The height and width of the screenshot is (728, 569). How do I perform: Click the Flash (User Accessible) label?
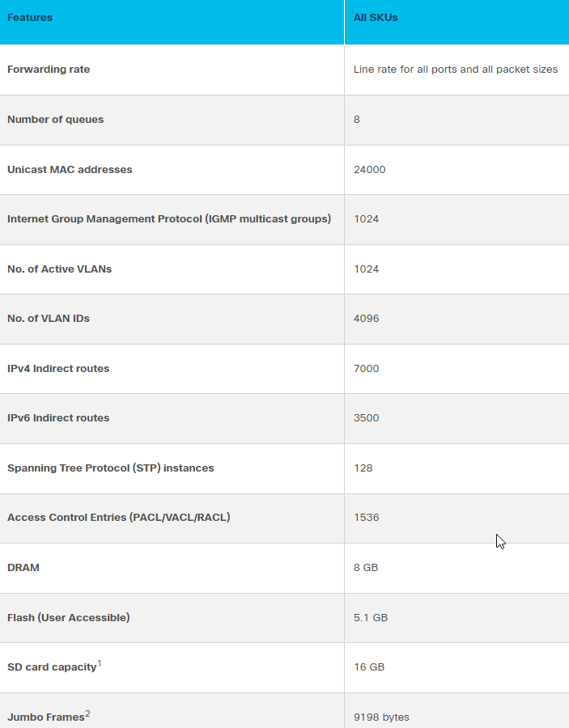click(68, 618)
